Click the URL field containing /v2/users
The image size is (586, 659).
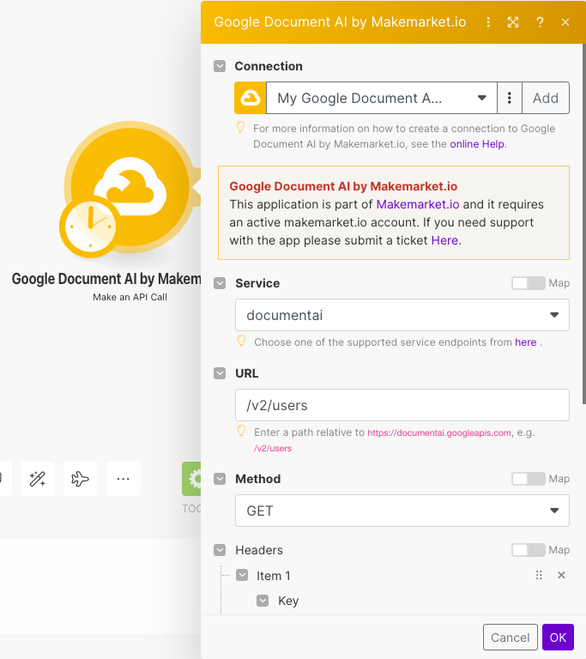tap(402, 405)
